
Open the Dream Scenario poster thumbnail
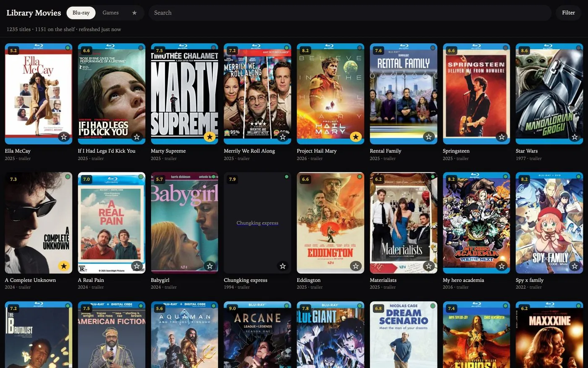point(404,335)
